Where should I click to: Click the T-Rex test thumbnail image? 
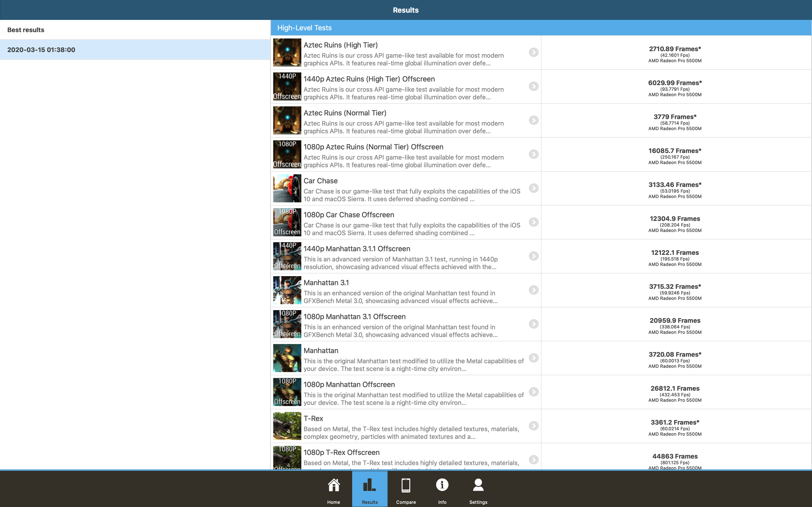(x=287, y=426)
